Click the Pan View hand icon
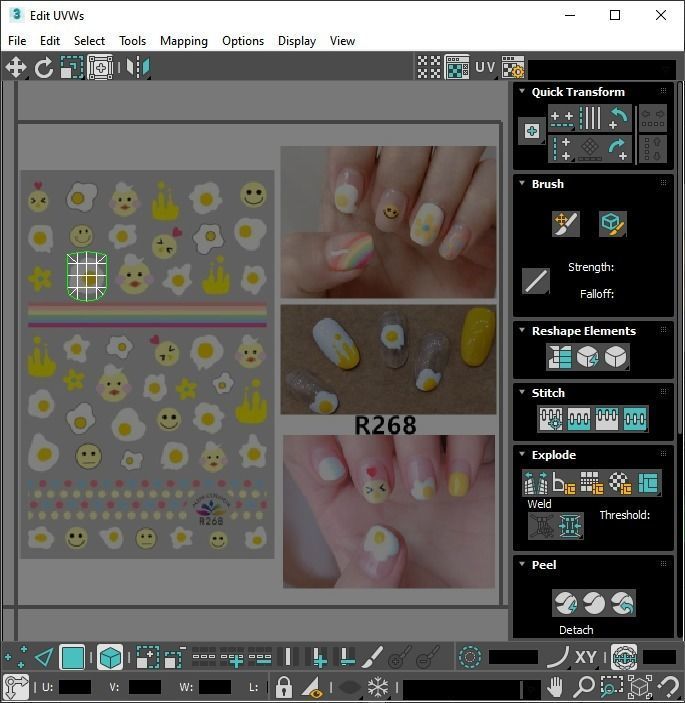 point(555,686)
